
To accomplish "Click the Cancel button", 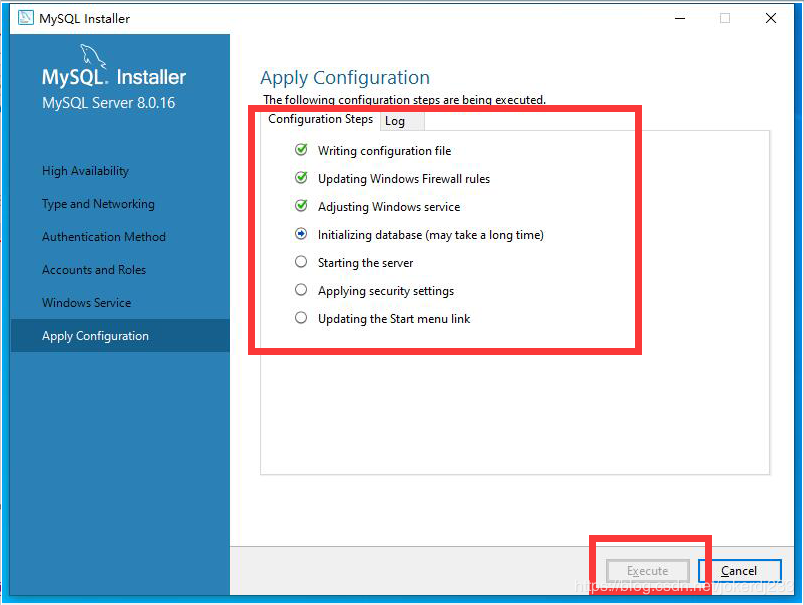I will point(739,571).
